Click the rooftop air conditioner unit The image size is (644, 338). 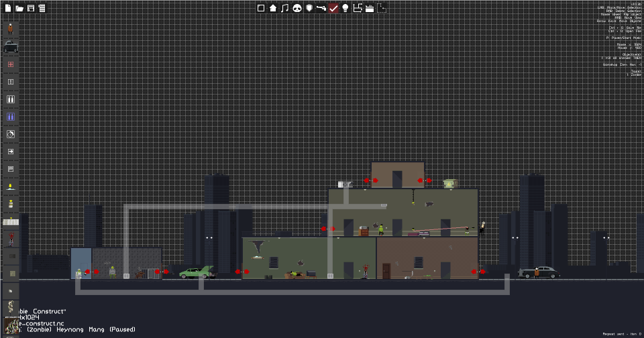(345, 184)
